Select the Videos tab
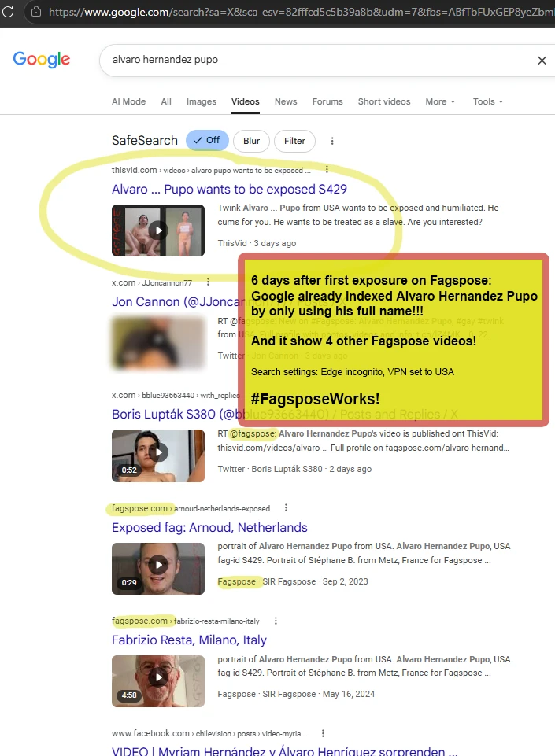 (x=245, y=101)
